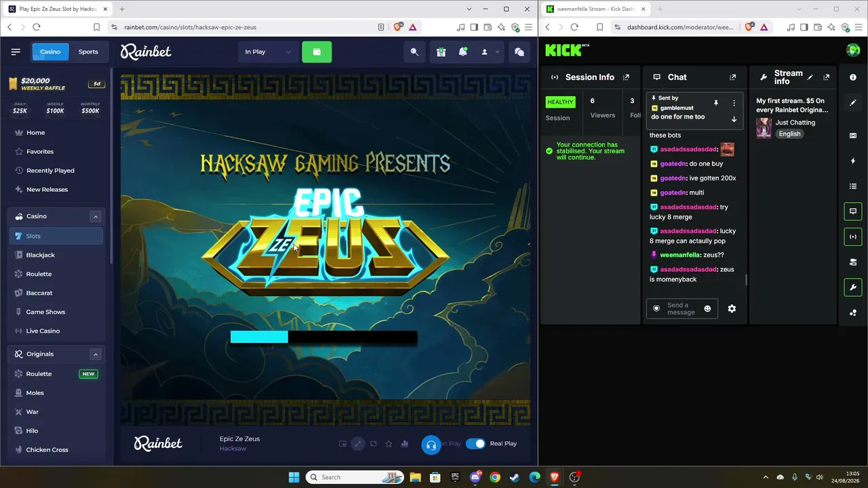Screen dimensions: 868x488
Task: Open the Rainbet chat bubbles icon
Action: pos(519,52)
